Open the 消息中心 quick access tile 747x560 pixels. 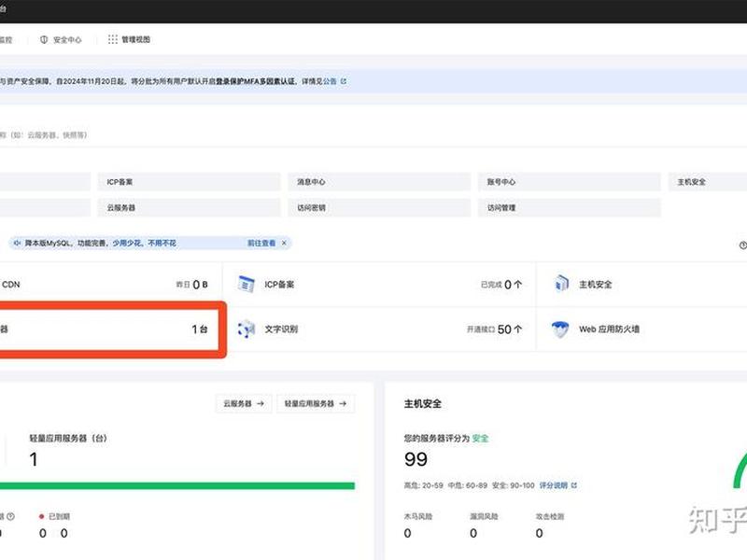379,182
